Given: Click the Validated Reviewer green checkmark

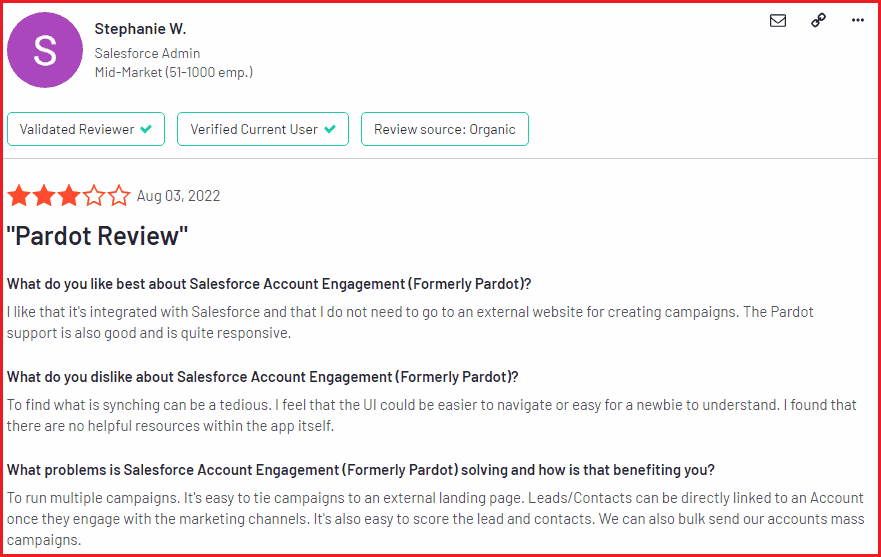Looking at the screenshot, I should pos(146,129).
